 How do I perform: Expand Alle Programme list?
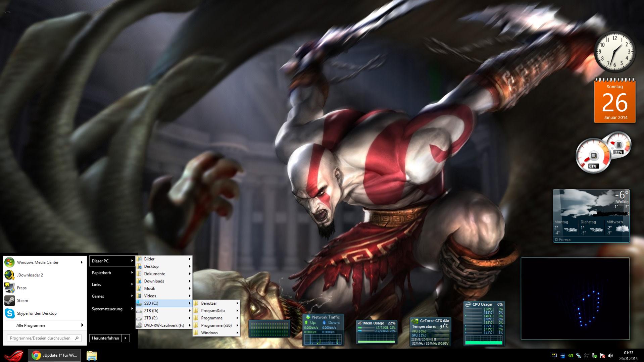45,325
